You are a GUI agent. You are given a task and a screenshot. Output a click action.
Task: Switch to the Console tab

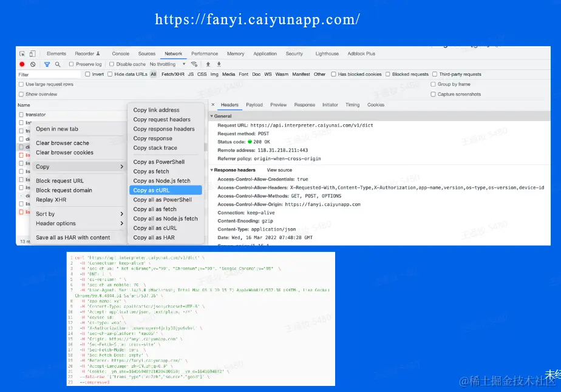[121, 53]
